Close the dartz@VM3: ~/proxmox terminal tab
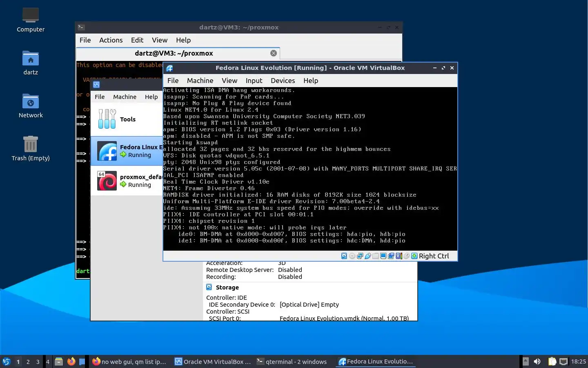Viewport: 588px width, 368px height. click(x=274, y=53)
